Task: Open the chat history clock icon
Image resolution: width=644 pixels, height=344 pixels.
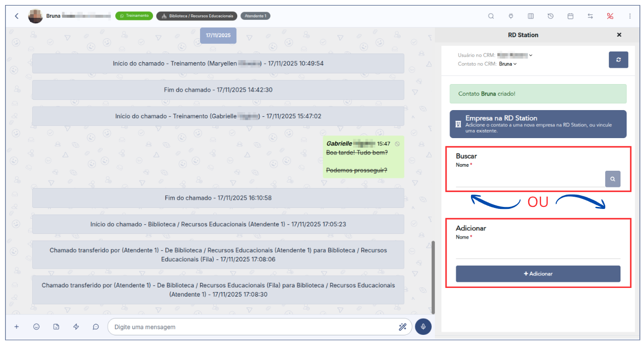Action: point(551,16)
